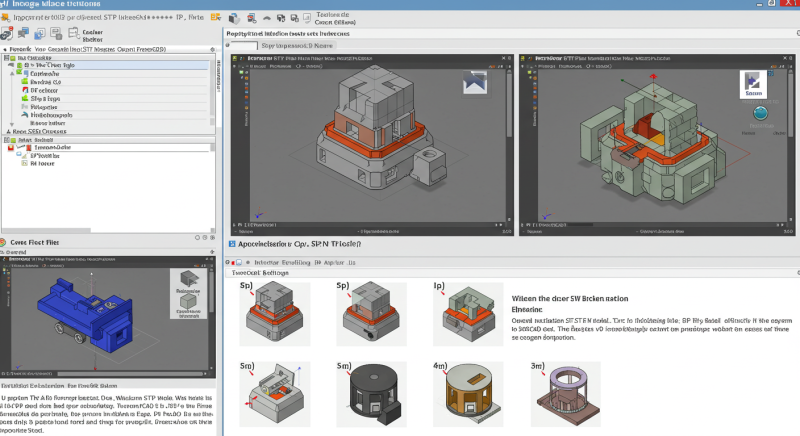Click the vertical scrollbar of the upper tree

point(212,95)
